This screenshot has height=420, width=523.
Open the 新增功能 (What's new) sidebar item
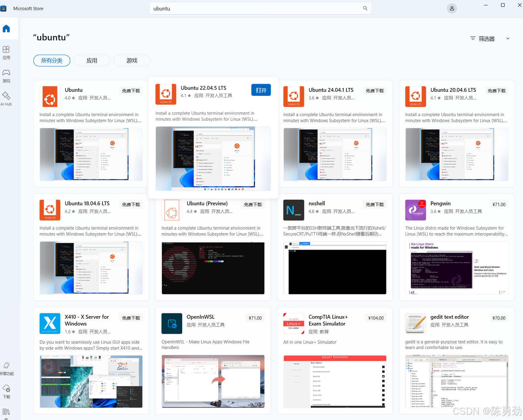coord(6,369)
